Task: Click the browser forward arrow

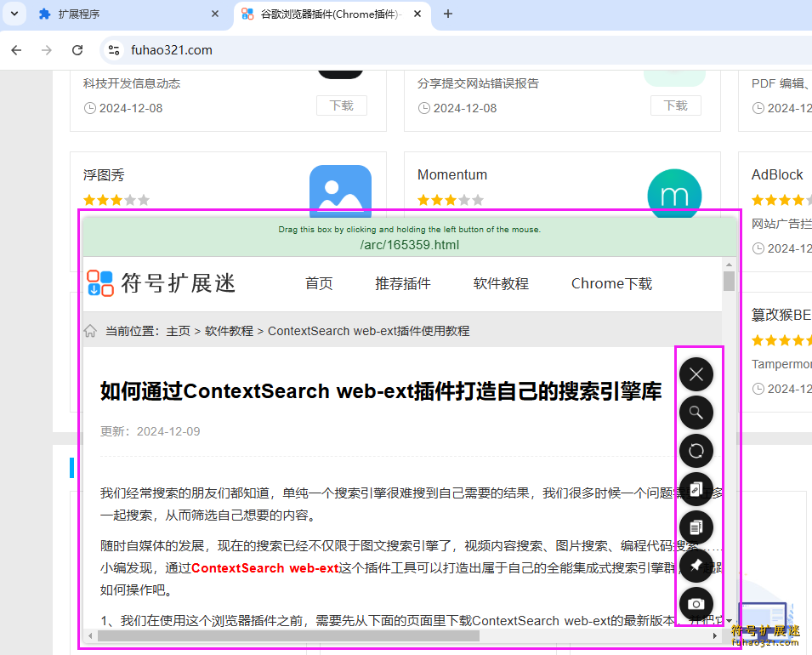Action: [47, 50]
